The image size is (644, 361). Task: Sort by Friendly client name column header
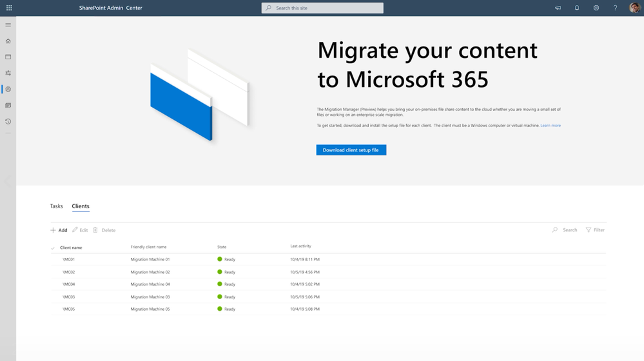(x=148, y=247)
